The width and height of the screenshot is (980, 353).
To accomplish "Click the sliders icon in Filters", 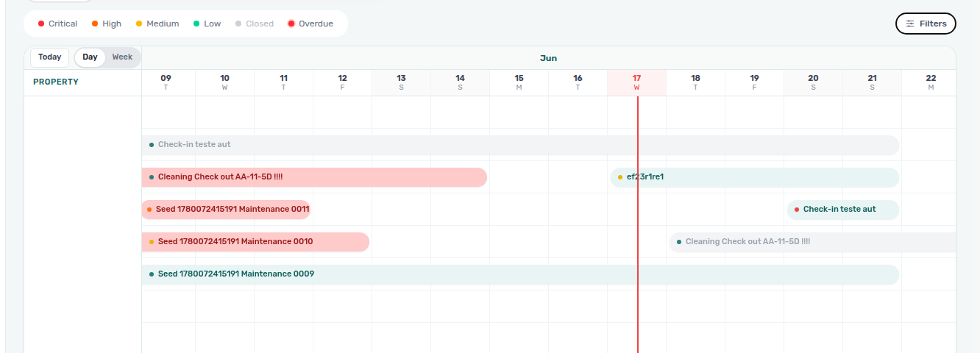I will click(910, 24).
